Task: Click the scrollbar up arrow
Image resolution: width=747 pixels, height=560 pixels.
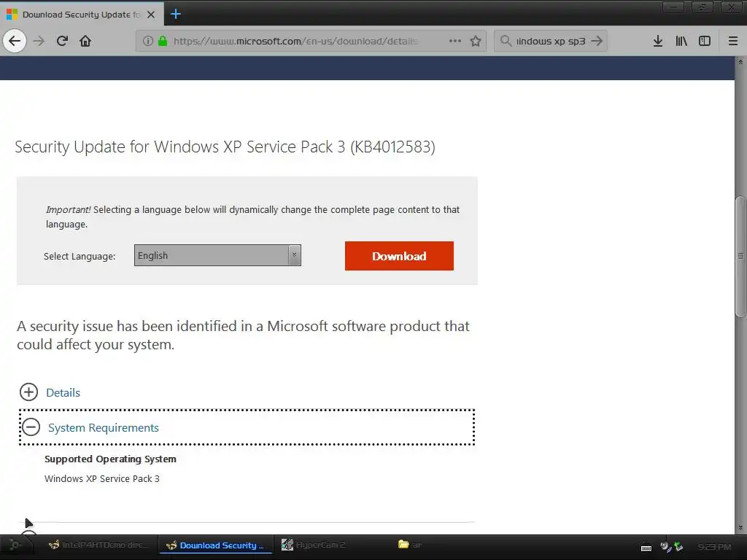Action: [x=740, y=62]
